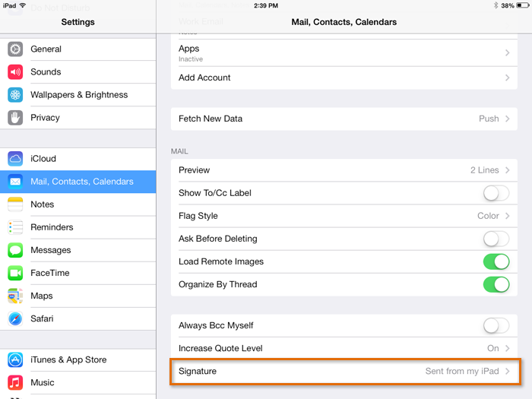Tap the 38% battery percentage
Image resolution: width=532 pixels, height=399 pixels.
point(508,5)
